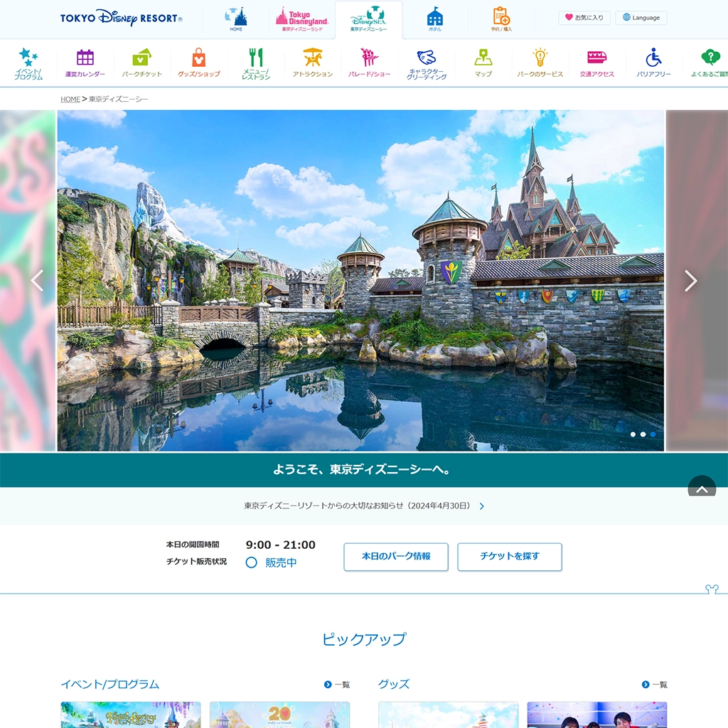The height and width of the screenshot is (728, 728).
Task: Show the next carousel slide
Action: pos(691,280)
